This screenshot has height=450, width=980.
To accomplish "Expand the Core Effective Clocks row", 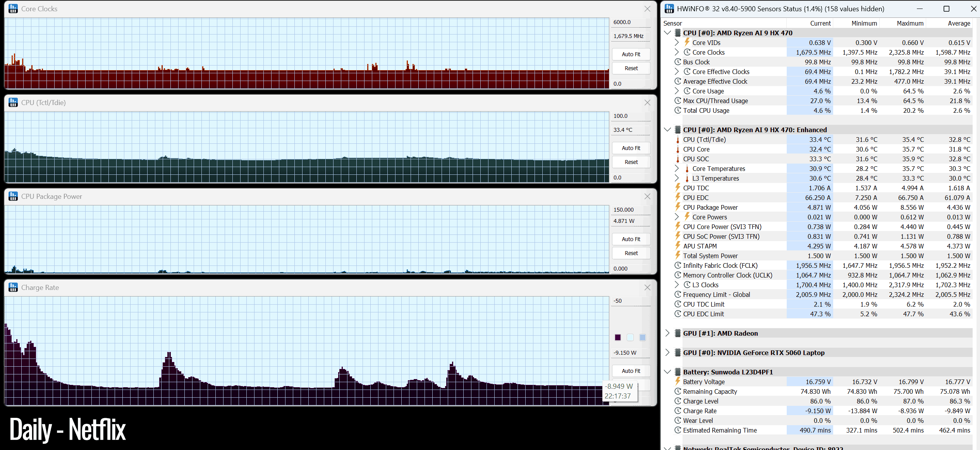I will click(677, 71).
